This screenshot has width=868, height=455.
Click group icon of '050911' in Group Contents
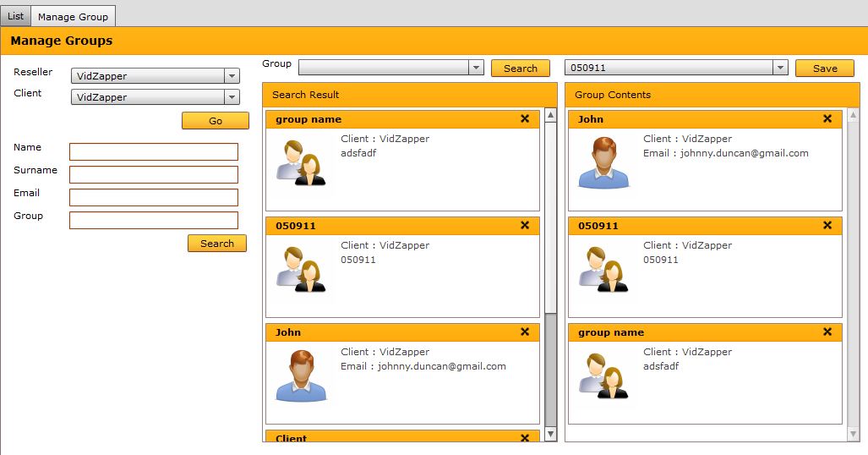tap(603, 269)
